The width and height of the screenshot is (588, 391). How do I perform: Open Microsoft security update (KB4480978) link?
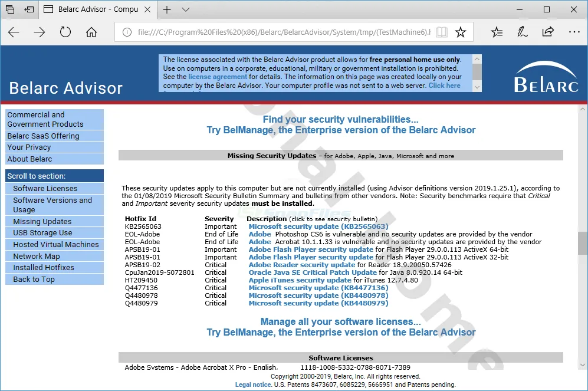pos(318,295)
